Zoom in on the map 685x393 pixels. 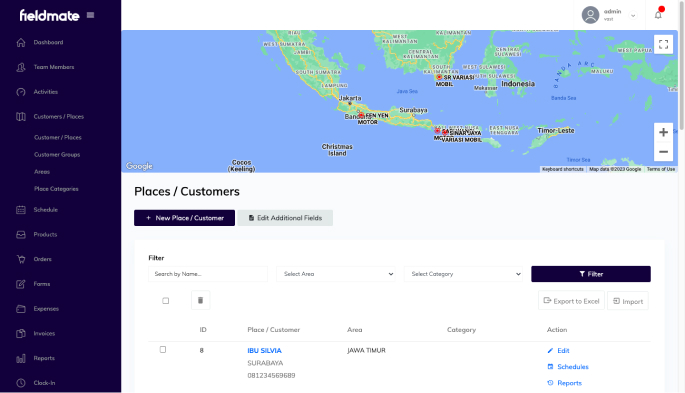tap(663, 132)
